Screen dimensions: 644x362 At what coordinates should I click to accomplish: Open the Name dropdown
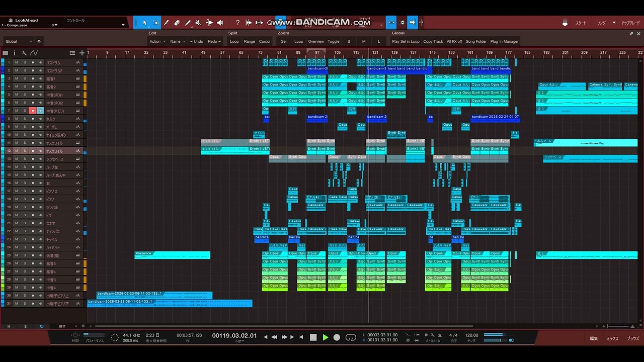coord(177,41)
